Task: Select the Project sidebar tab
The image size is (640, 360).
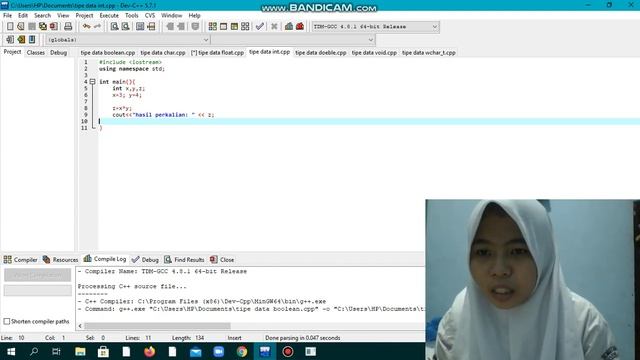Action: [x=12, y=52]
